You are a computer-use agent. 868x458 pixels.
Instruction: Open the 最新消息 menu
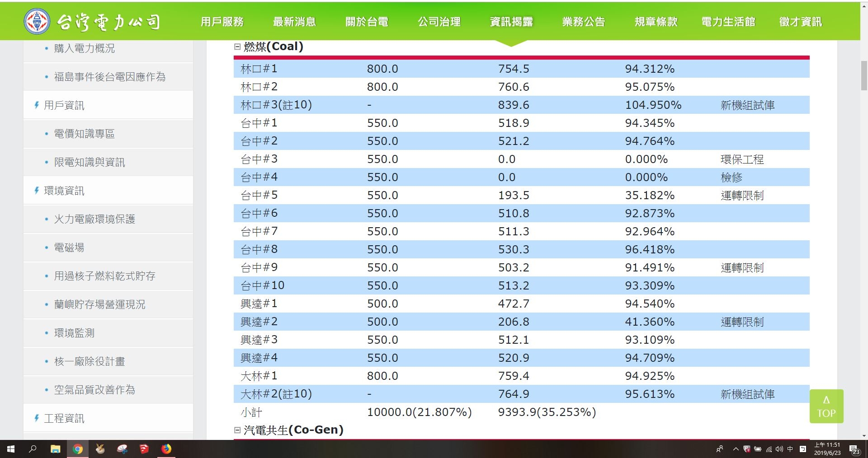(x=294, y=22)
